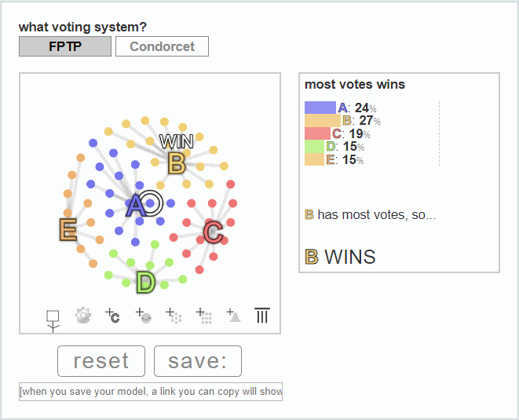The image size is (519, 420).
Task: Select green candidate D on the map
Action: [x=145, y=283]
